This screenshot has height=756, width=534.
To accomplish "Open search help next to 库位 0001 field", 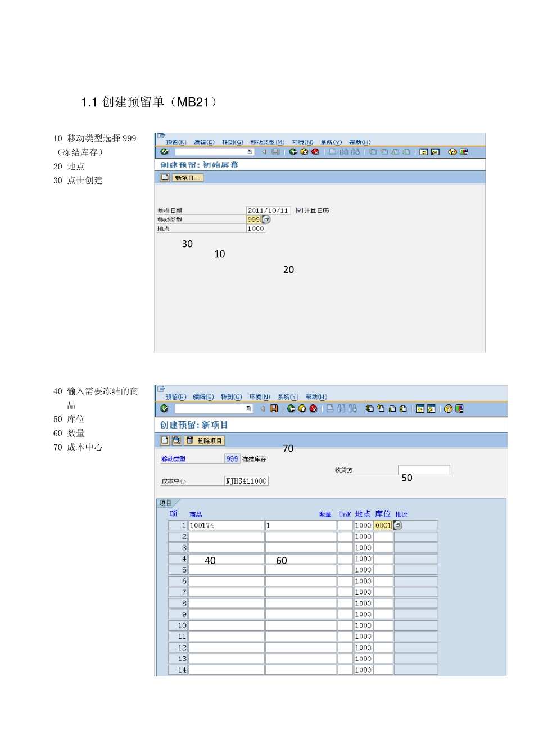I will [x=398, y=525].
